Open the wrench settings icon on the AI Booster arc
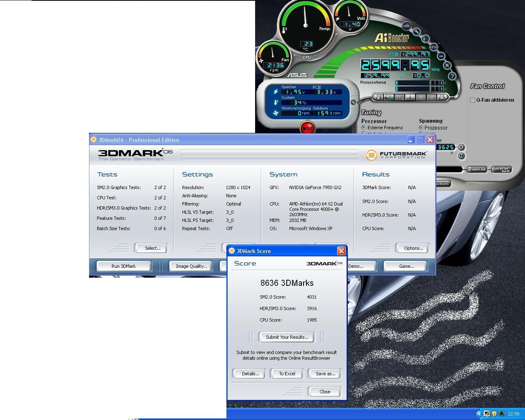Image resolution: width=525 pixels, height=420 pixels. click(416, 32)
